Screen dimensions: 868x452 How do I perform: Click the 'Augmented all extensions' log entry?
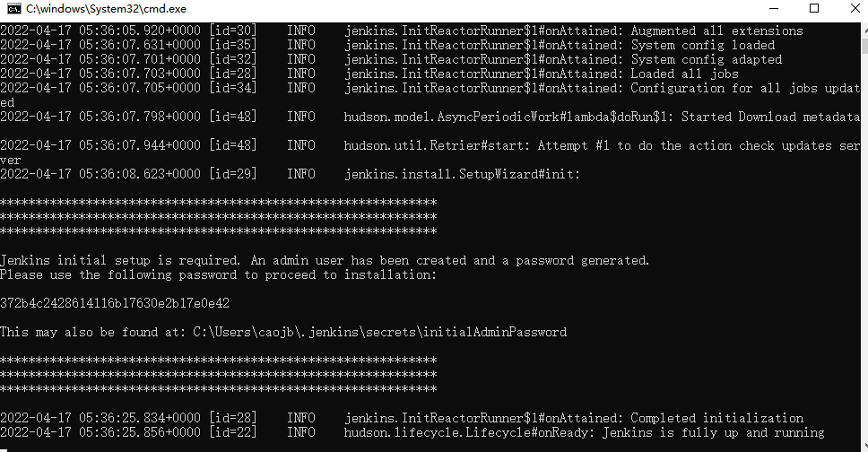pyautogui.click(x=716, y=30)
